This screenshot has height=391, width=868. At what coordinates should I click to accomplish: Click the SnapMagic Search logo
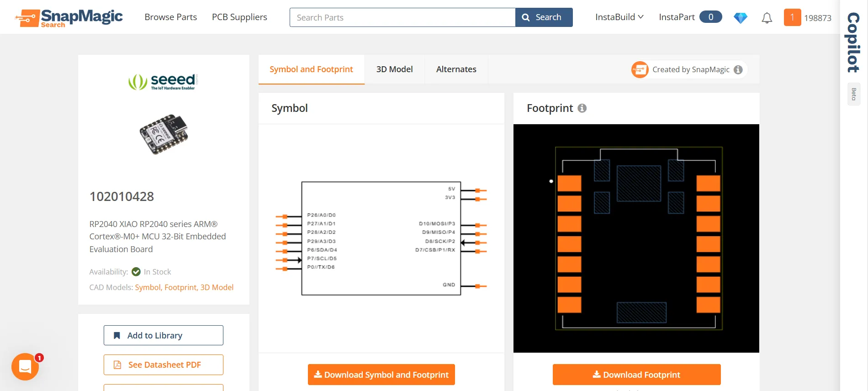tap(69, 18)
